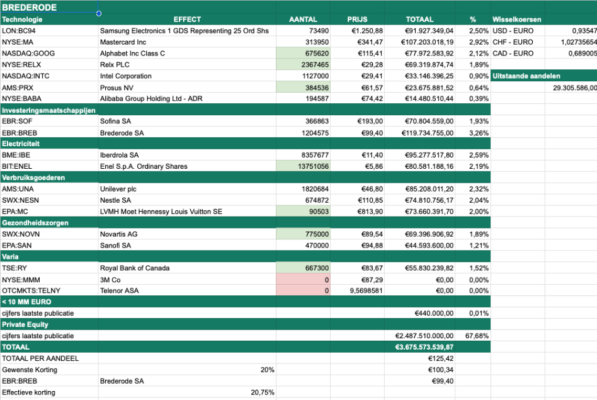Click the blue selection handle dot
Viewport: 597px width, 400px height.
pos(99,13)
